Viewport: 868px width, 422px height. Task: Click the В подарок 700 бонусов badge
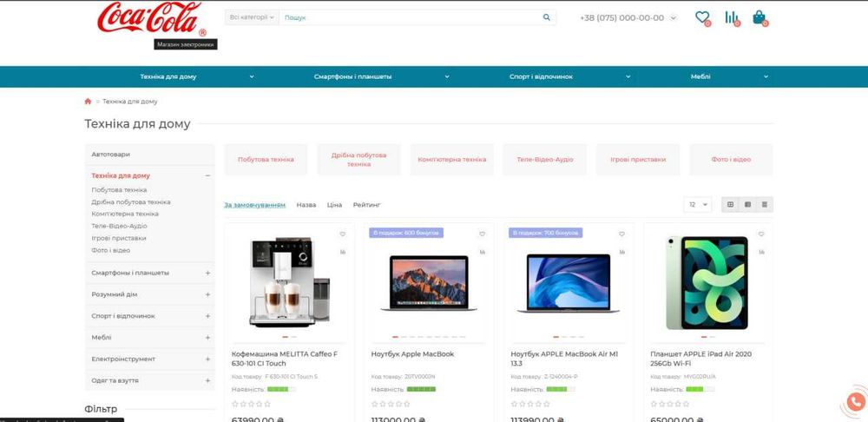[x=546, y=233]
